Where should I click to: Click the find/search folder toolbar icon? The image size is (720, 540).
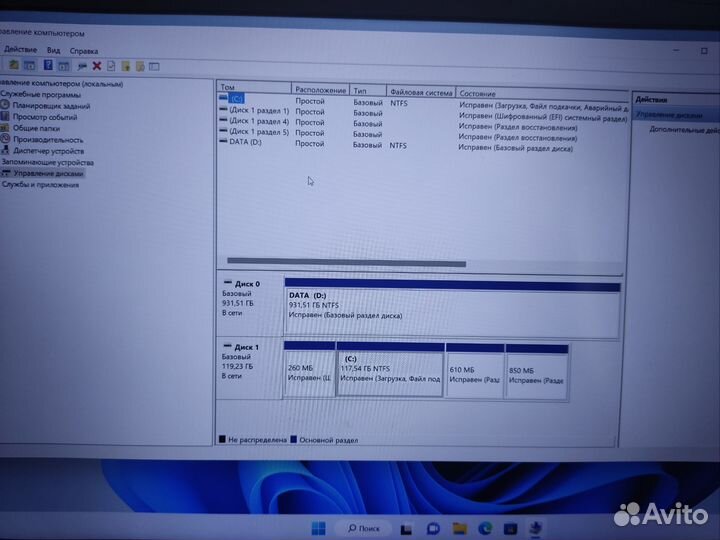point(140,67)
